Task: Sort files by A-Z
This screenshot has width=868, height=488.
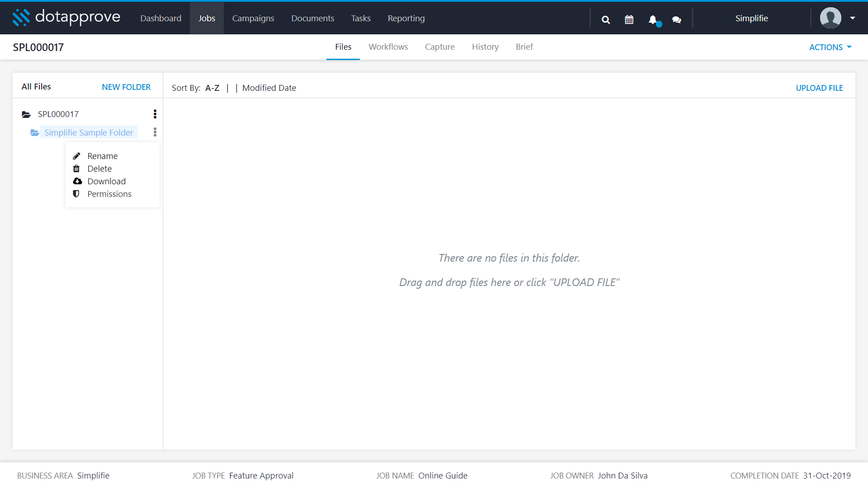Action: tap(212, 88)
